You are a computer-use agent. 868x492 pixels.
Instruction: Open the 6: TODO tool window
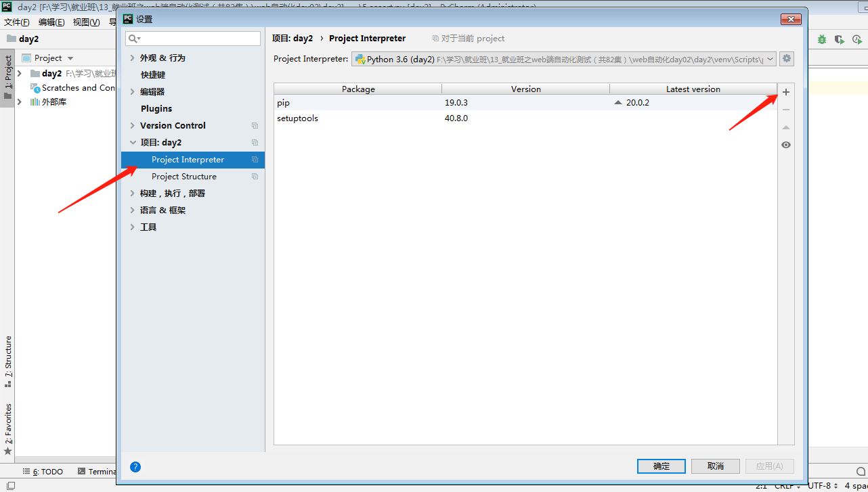[43, 472]
